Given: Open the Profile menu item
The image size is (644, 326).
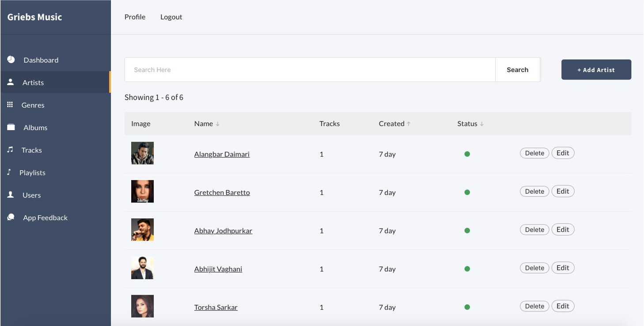Looking at the screenshot, I should click(x=135, y=17).
